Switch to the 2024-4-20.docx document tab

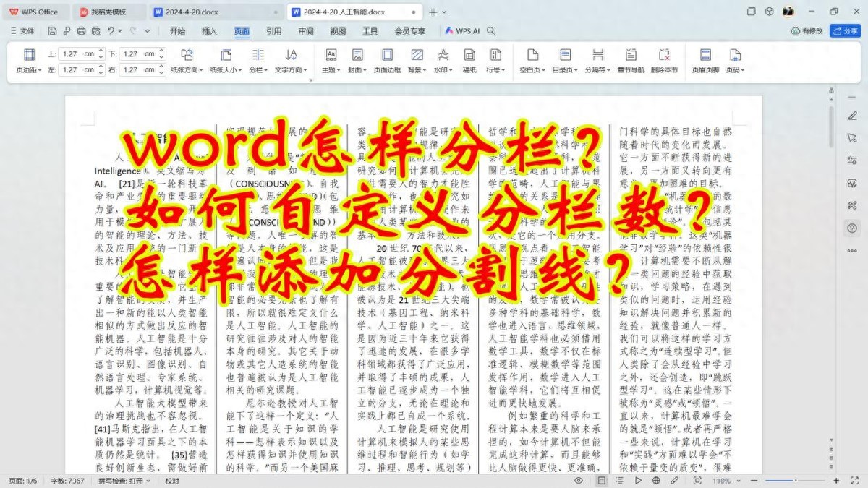pyautogui.click(x=191, y=12)
